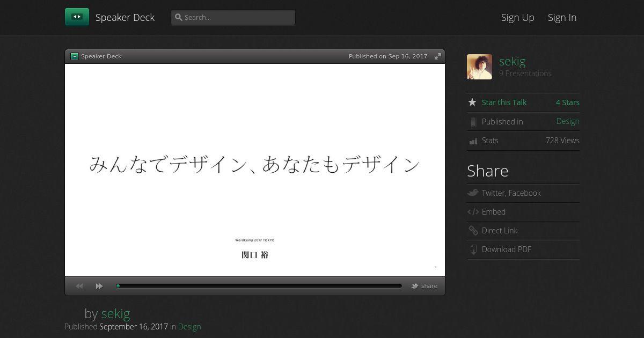Click the Twitter bird icon in player footer
Image resolution: width=644 pixels, height=338 pixels.
[x=415, y=286]
